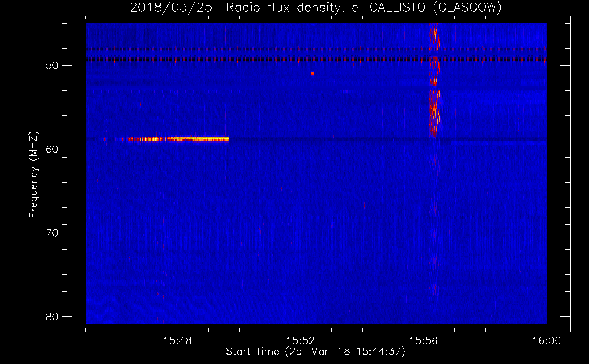
Task: Click the 16:00 time tick label
Action: (x=546, y=341)
